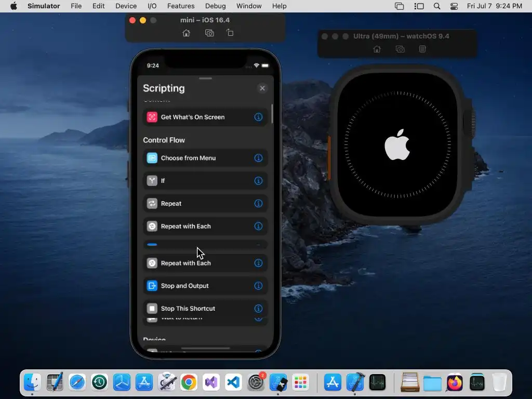
Task: Open Control Center in menu bar
Action: pyautogui.click(x=454, y=6)
